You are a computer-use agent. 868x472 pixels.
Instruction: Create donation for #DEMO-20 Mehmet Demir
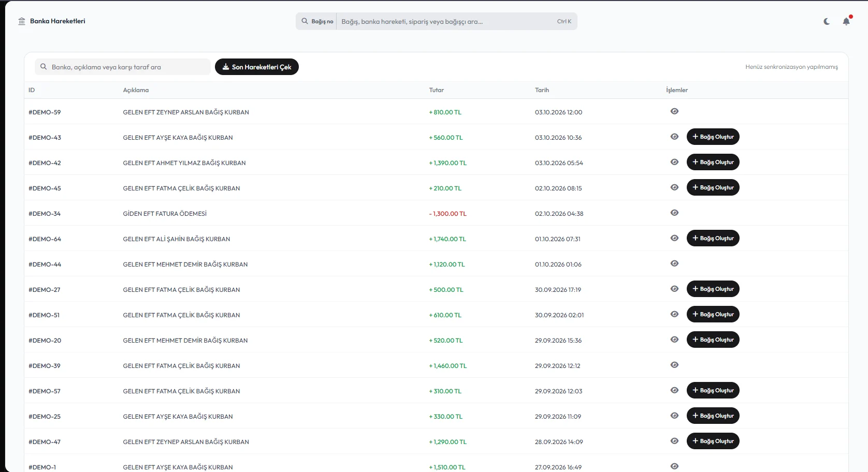(x=713, y=340)
